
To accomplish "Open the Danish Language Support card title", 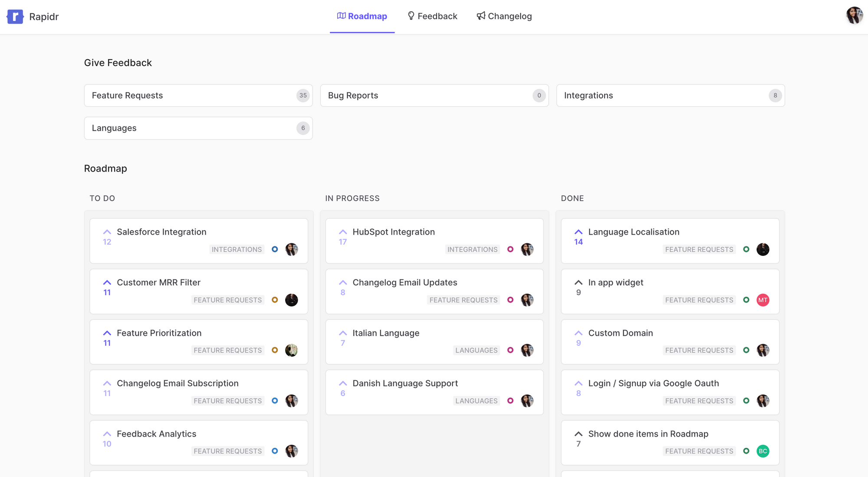I will (405, 384).
